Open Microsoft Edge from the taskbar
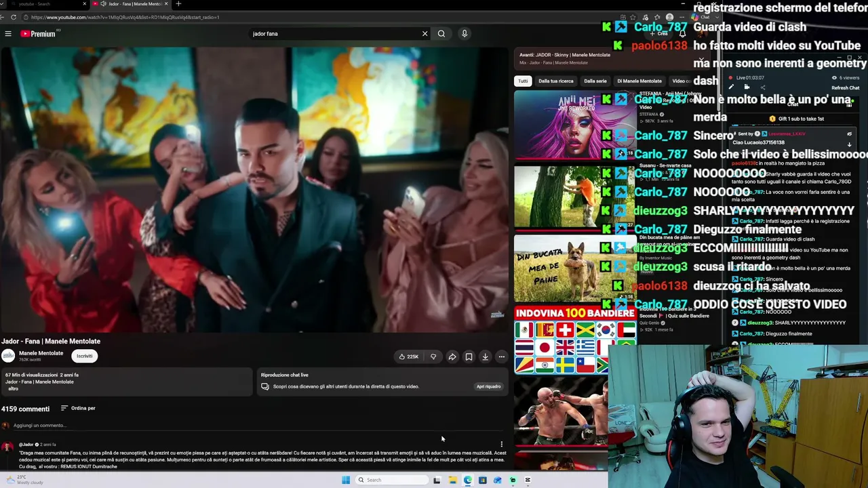Screen dimensions: 868x488 pos(467,480)
